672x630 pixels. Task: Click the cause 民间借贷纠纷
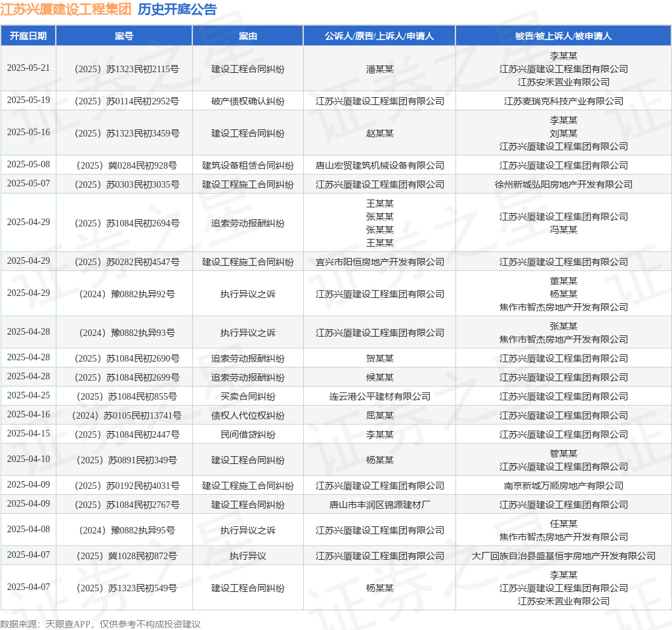(x=247, y=434)
